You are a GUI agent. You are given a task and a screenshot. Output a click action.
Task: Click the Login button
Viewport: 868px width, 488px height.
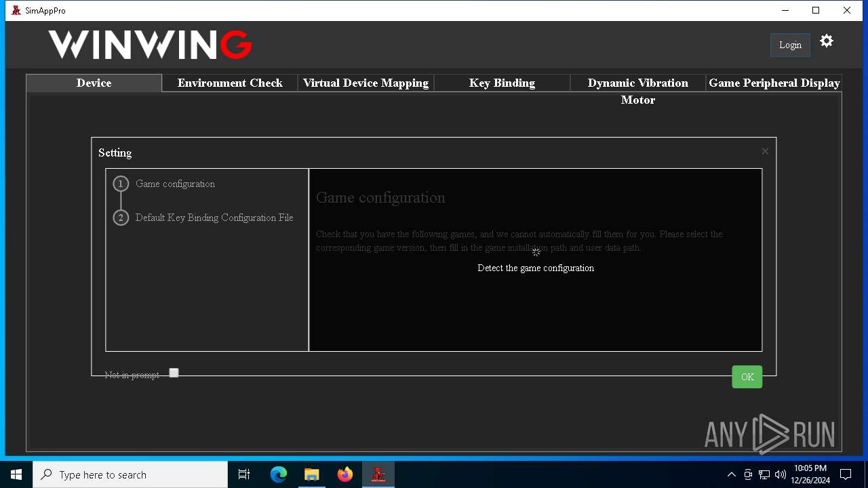pyautogui.click(x=790, y=45)
